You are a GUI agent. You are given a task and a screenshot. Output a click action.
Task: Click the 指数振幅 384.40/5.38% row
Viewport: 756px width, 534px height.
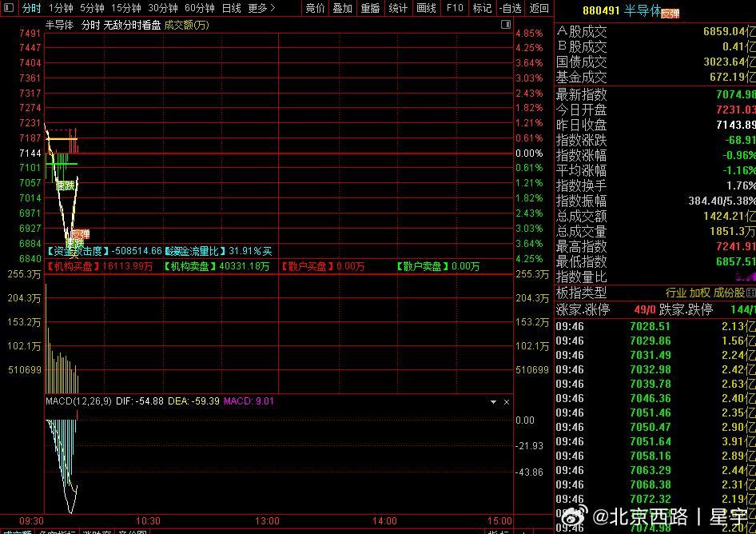[x=655, y=201]
